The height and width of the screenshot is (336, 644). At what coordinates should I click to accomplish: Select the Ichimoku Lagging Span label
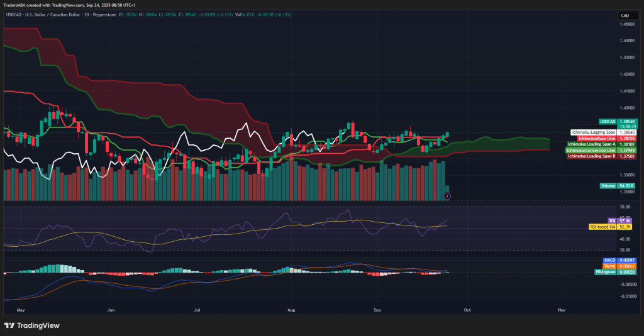(x=594, y=133)
